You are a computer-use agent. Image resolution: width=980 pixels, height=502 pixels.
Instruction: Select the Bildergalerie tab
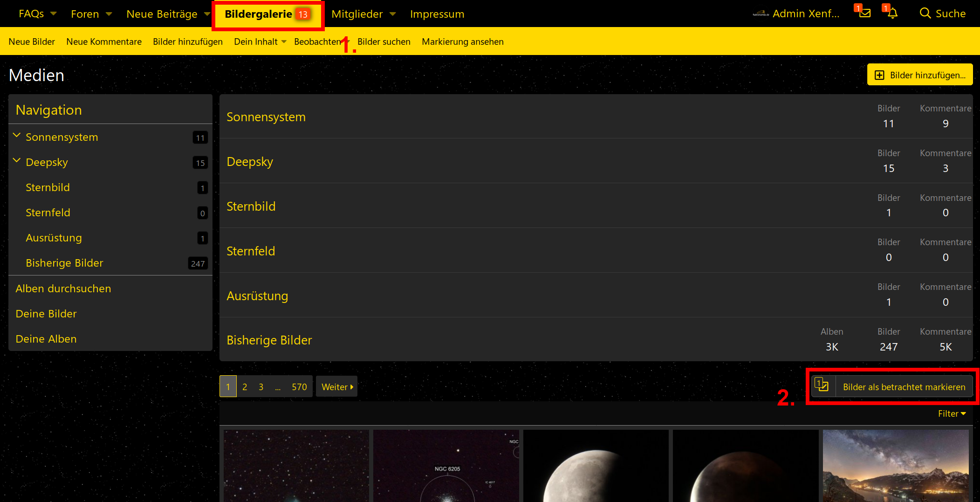[x=267, y=14]
